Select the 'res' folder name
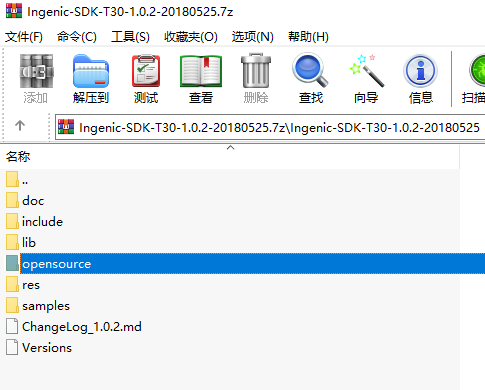Viewport: 485px width, 390px height. pos(31,285)
